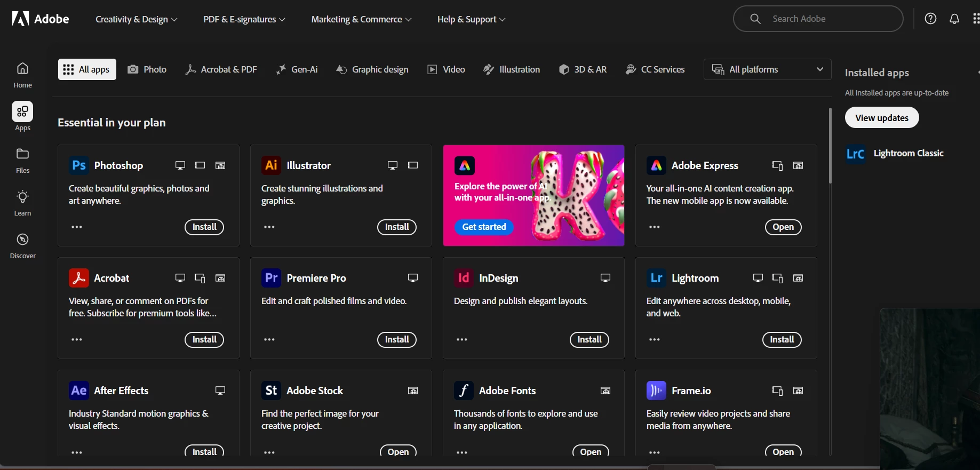Switch to the 3D & AR tab
Image resolution: width=980 pixels, height=470 pixels.
click(x=583, y=69)
